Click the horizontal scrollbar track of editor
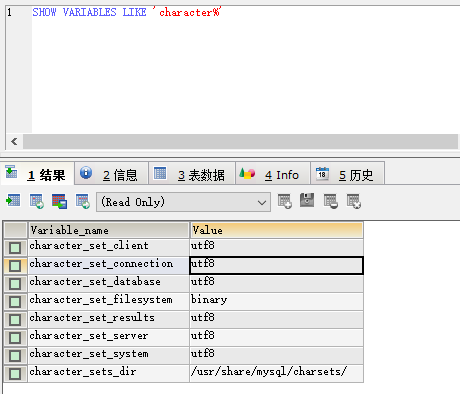Screen dimensions: 460x394 [240, 142]
